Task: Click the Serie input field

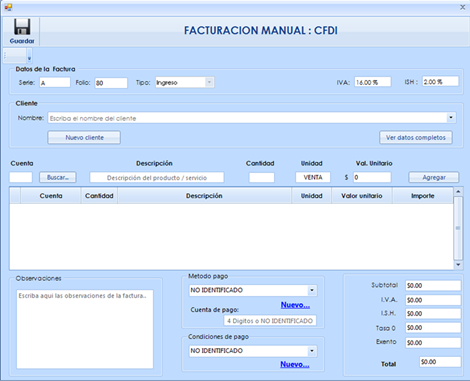Action: point(55,83)
